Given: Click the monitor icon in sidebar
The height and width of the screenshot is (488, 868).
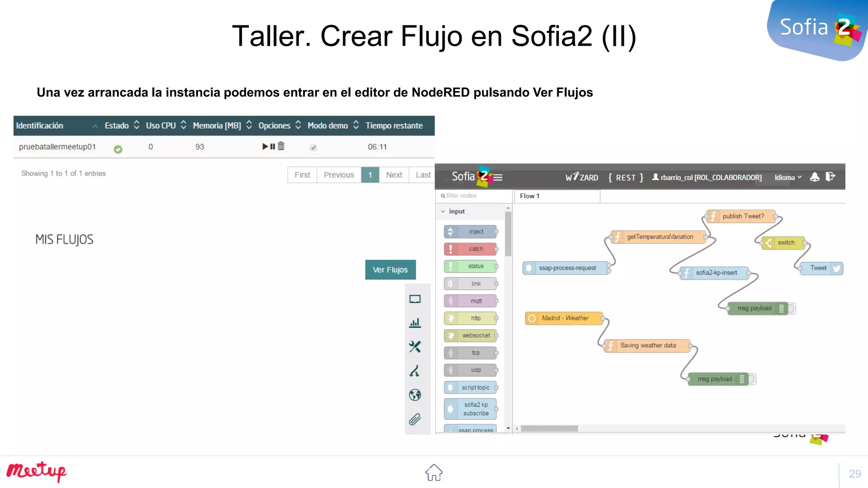Looking at the screenshot, I should click(x=415, y=299).
